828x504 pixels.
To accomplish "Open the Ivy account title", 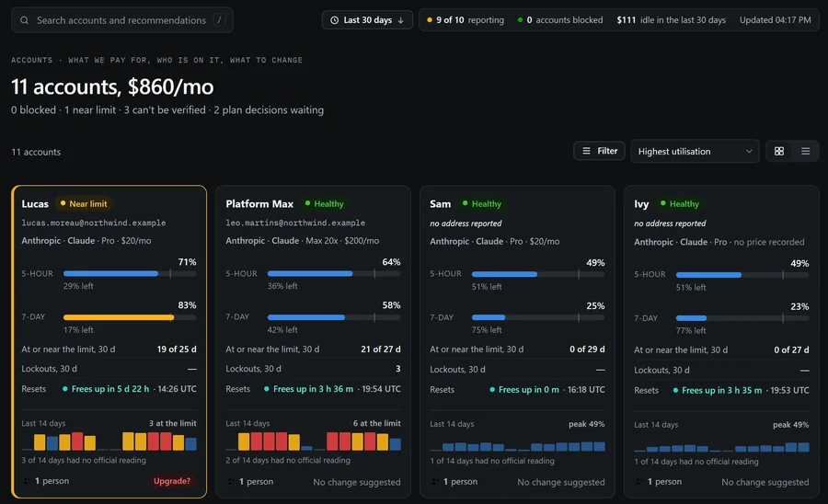I will pos(641,203).
